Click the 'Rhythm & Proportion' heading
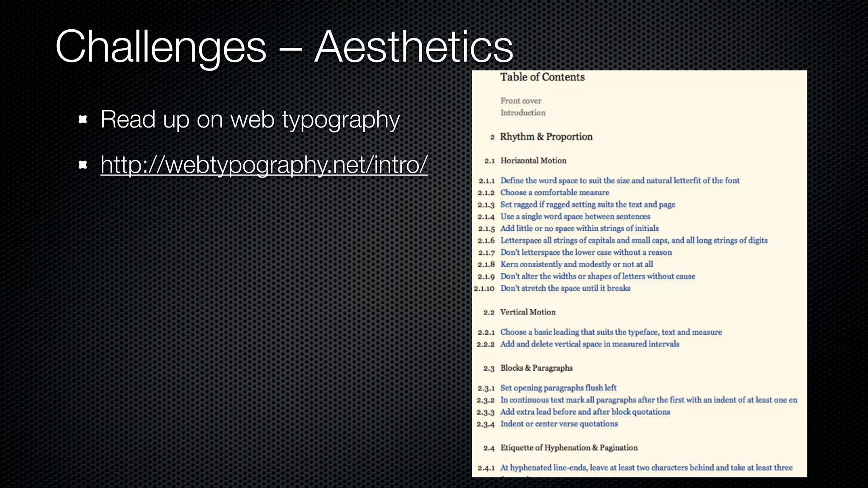The width and height of the screenshot is (868, 488). click(546, 136)
